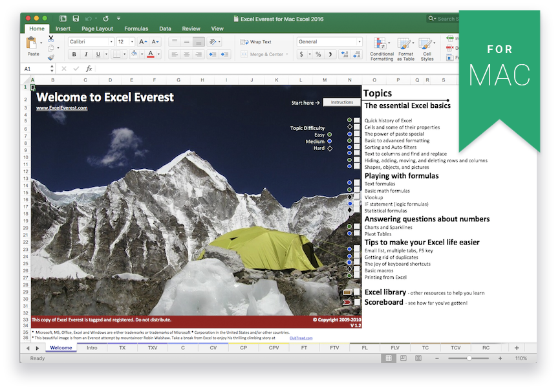560x392 pixels.
Task: Increase indent
Action: point(224,54)
